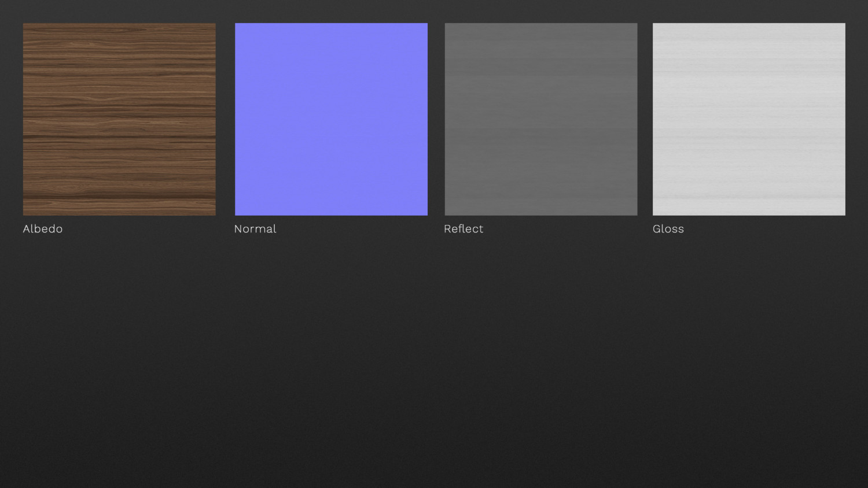The height and width of the screenshot is (488, 868).
Task: Open the light Gloss map thumbnail
Action: point(749,119)
